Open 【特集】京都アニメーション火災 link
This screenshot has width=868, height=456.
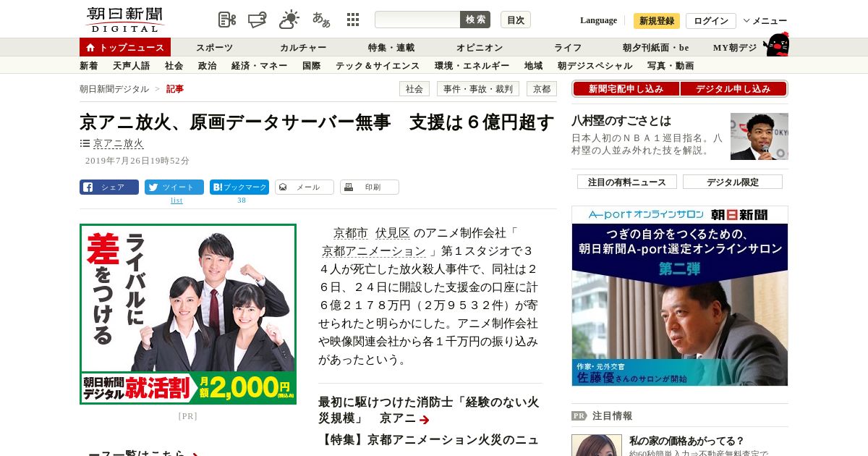coord(429,439)
